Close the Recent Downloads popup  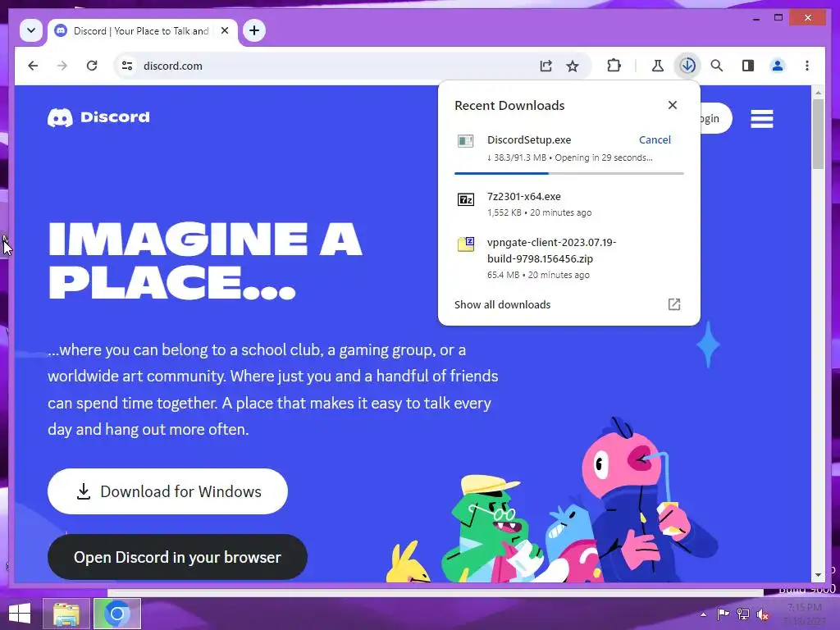pos(673,106)
